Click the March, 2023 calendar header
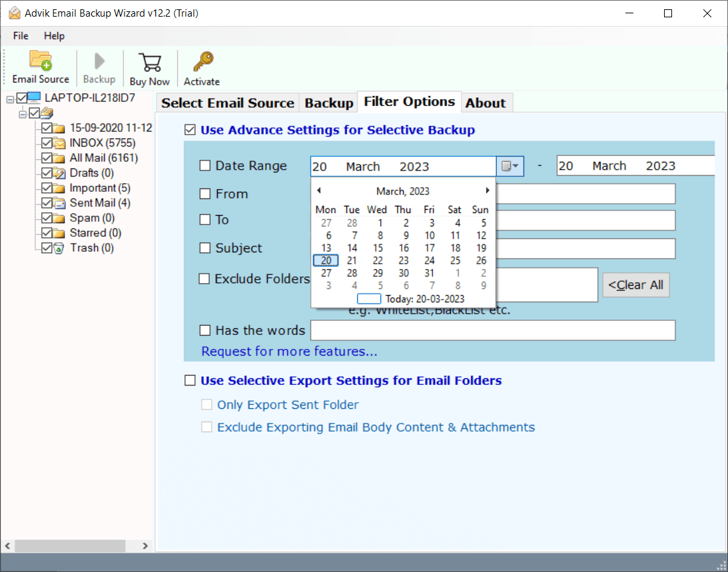The height and width of the screenshot is (572, 728). coord(402,191)
